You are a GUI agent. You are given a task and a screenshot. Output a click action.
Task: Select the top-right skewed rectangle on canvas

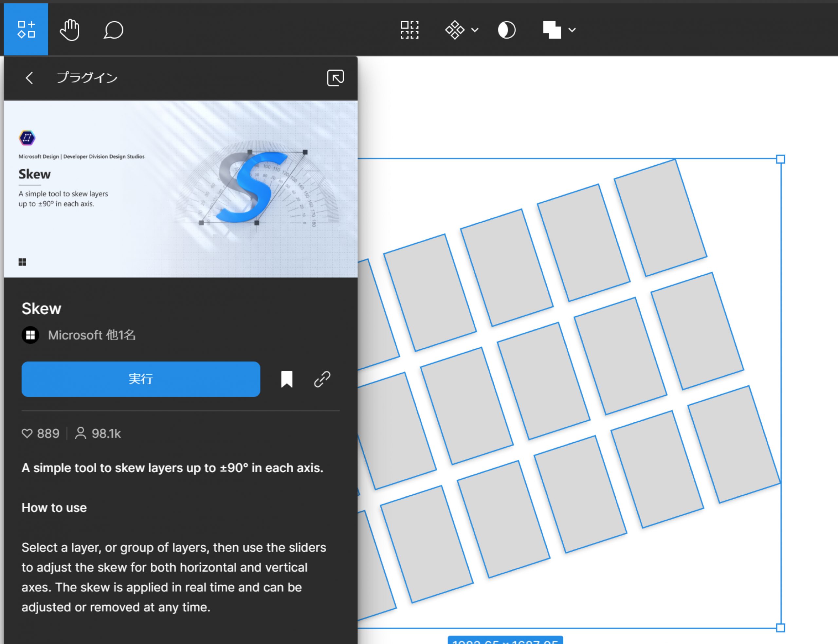pos(660,218)
